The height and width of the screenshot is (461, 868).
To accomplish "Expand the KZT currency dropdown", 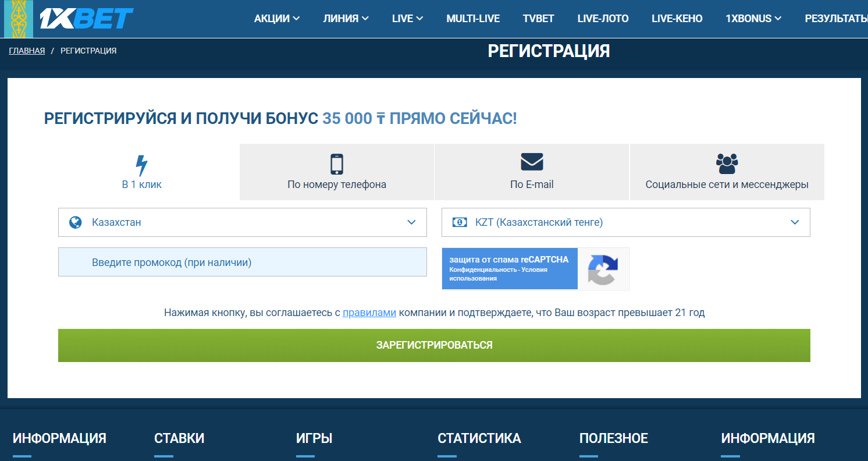I will pos(625,222).
